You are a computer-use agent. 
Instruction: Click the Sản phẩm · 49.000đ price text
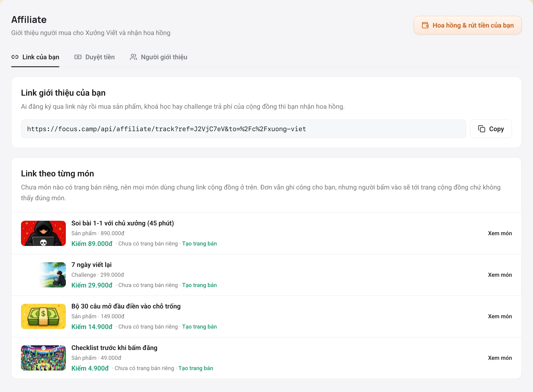[96, 358]
